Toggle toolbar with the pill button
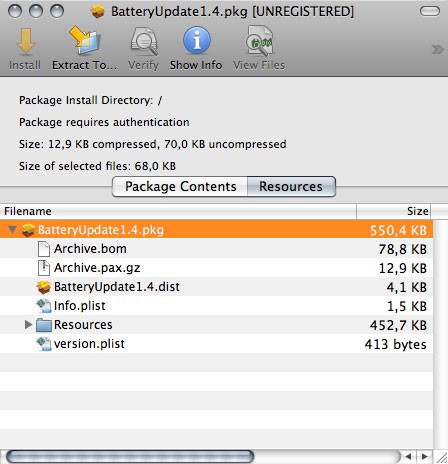 click(430, 11)
